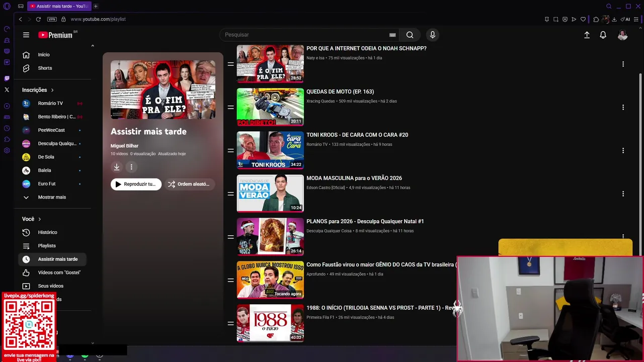The width and height of the screenshot is (644, 362).
Task: Open Playlists in sidebar
Action: [x=52, y=246]
